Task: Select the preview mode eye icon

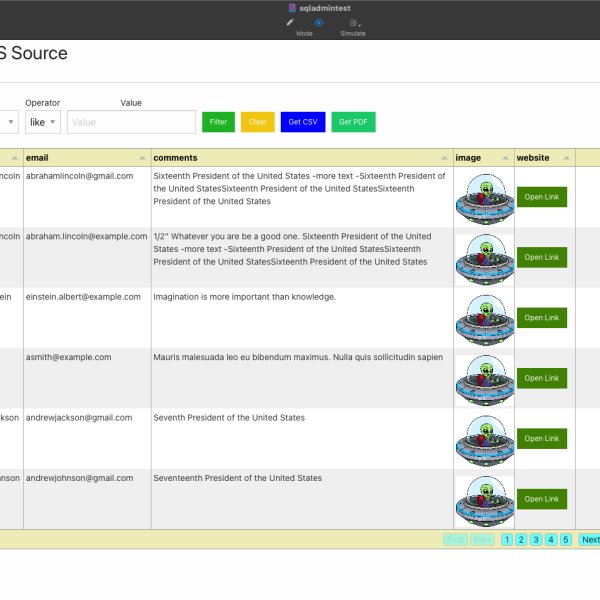Action: click(319, 22)
